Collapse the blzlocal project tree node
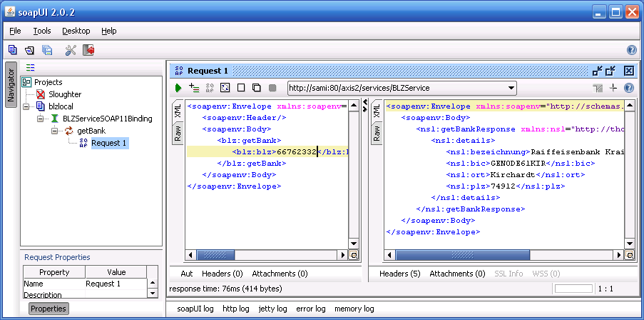The image size is (644, 320). tap(26, 106)
